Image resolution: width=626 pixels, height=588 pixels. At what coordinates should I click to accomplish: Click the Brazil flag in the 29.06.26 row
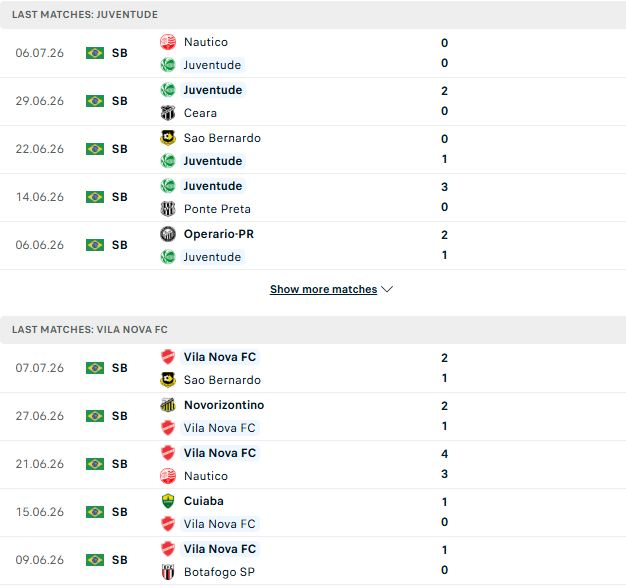pos(95,101)
